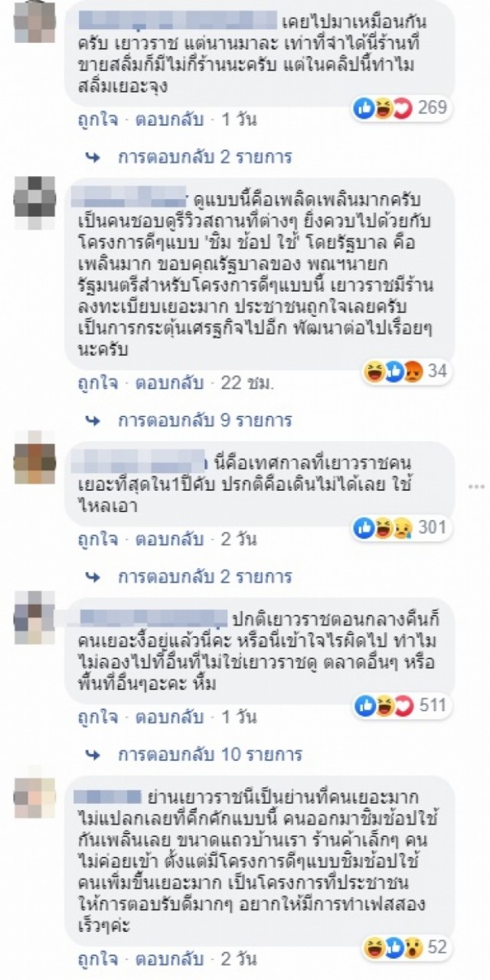The height and width of the screenshot is (980, 490).
Task: Click reply arrow icon before 'การตอบกลับ 9 รายการ'
Action: click(93, 420)
